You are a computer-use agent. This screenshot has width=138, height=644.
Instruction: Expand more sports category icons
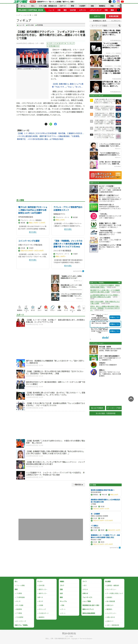84,308
